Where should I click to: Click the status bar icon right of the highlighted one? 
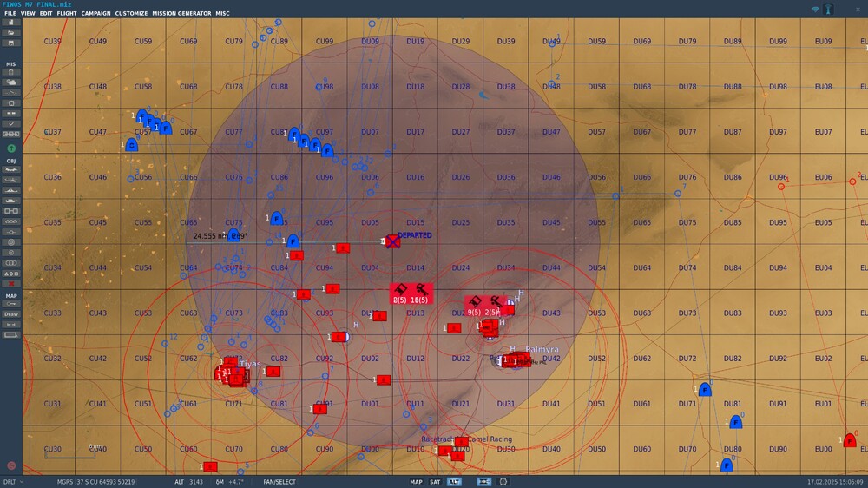click(503, 482)
